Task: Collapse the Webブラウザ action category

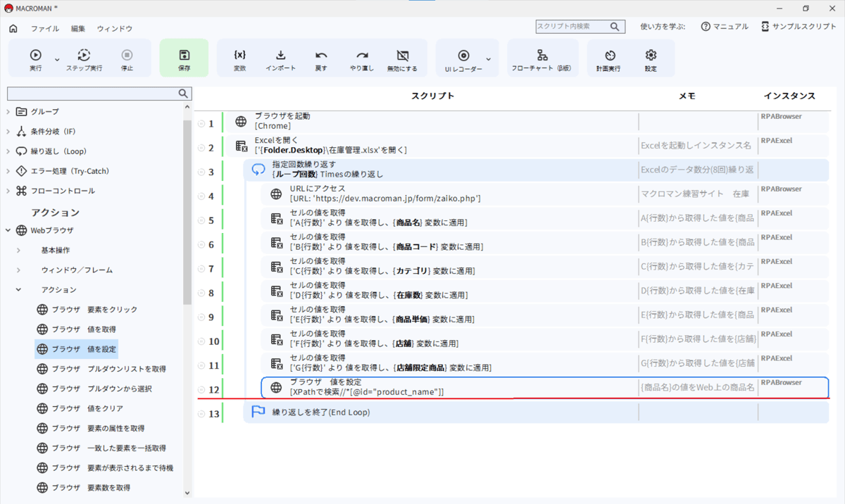Action: (x=8, y=230)
